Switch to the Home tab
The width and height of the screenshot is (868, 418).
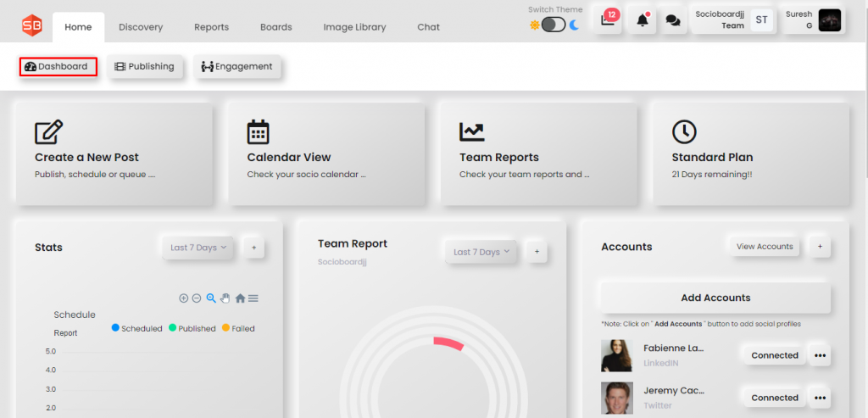(x=78, y=27)
